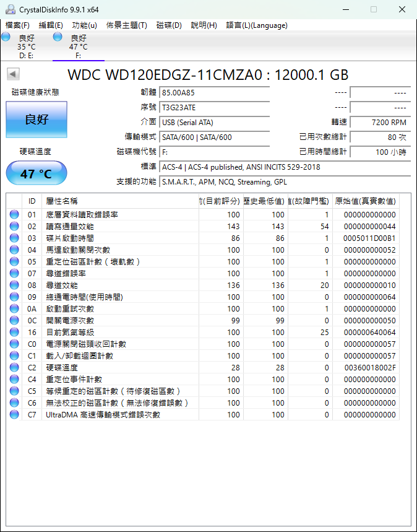Click the ID column header
Screen dimensions: 417x532
[x=32, y=201]
